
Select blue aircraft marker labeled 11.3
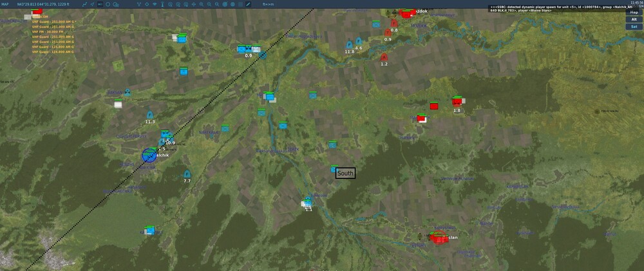pyautogui.click(x=150, y=115)
